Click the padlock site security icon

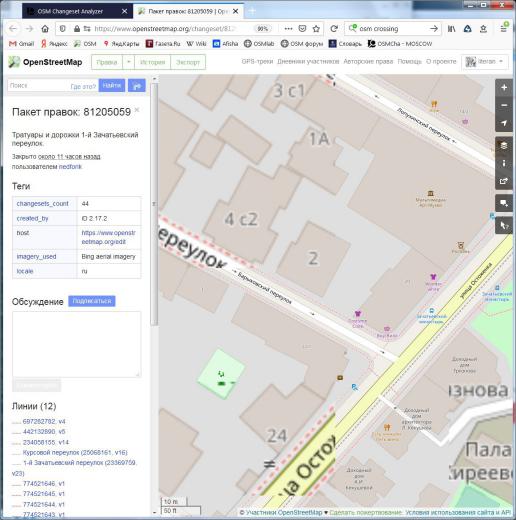point(77,29)
